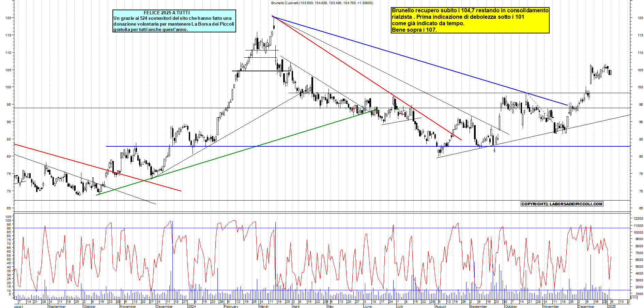Click the 10000 value on volume axis
Image resolution: width=644 pixels, height=308 pixels.
[638, 232]
